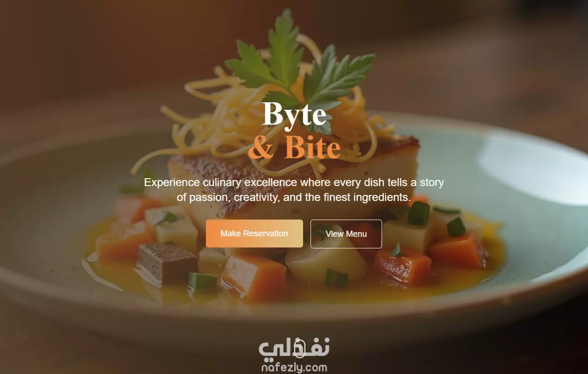
Task: Click the scroll-down mouse indicator icon
Action: 300,348
